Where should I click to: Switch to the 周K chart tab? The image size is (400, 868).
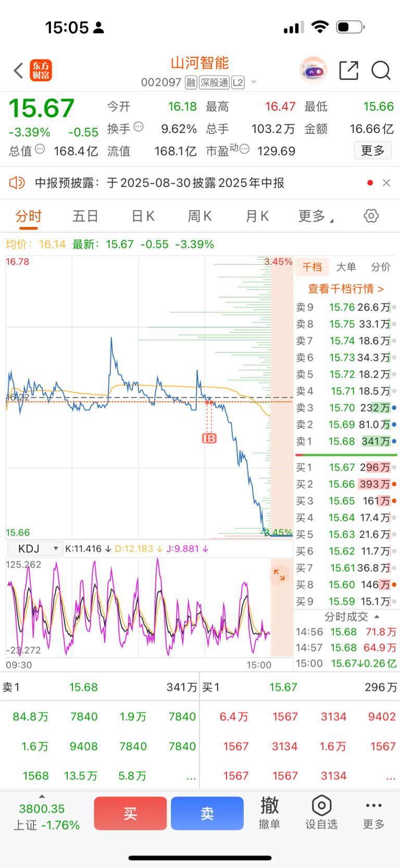(x=199, y=216)
